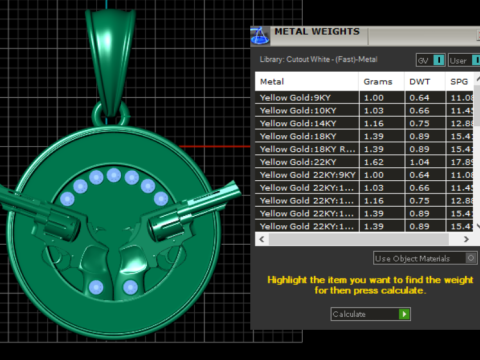Select the bottom left blue gemstone
This screenshot has width=480, height=360.
pos(96,287)
